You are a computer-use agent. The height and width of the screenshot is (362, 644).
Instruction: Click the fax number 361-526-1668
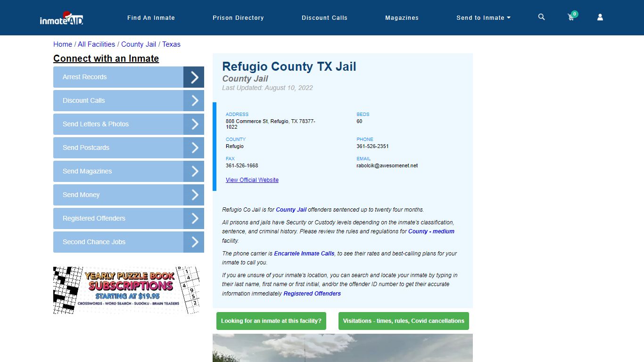pos(242,165)
